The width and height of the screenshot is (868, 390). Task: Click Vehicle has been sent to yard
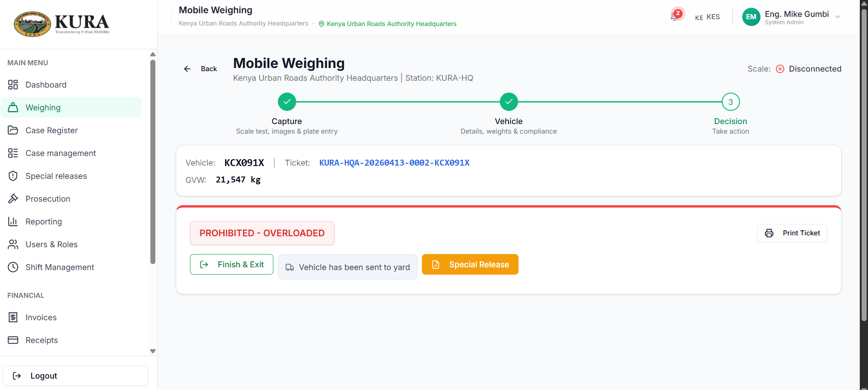pos(348,267)
